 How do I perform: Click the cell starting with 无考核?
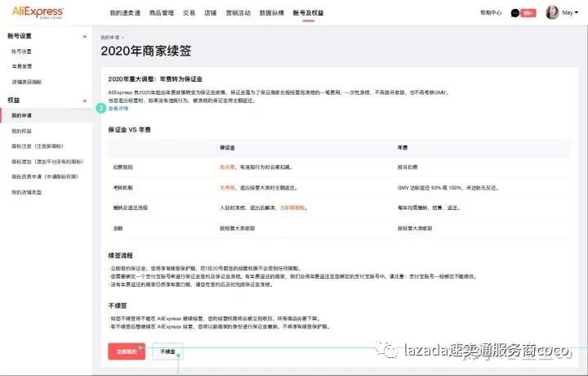pyautogui.click(x=258, y=188)
